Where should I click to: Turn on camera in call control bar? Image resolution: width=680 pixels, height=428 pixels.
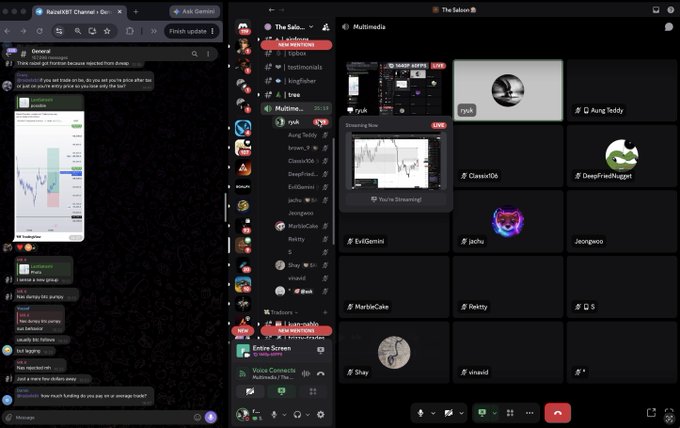[448, 413]
